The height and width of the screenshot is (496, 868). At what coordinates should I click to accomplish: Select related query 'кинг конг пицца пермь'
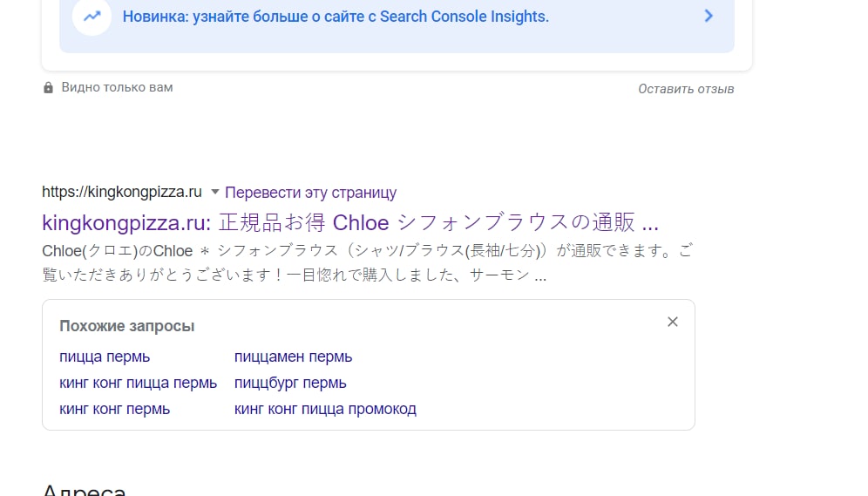pyautogui.click(x=138, y=383)
